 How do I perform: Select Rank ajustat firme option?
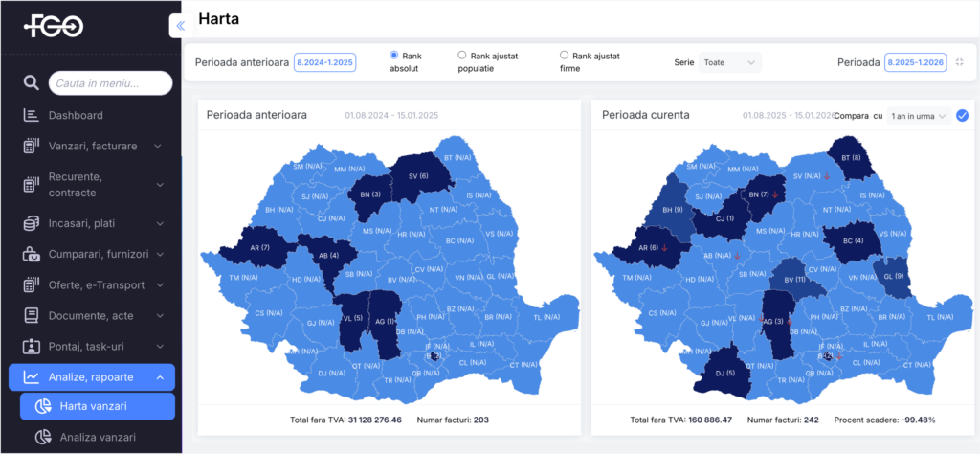pos(564,56)
